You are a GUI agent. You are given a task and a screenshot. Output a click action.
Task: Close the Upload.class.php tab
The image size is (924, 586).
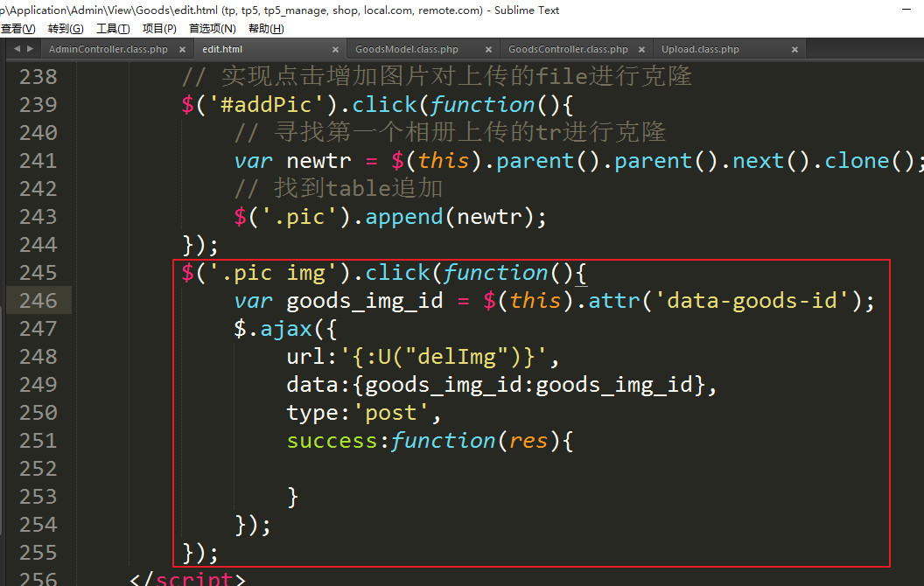(794, 50)
